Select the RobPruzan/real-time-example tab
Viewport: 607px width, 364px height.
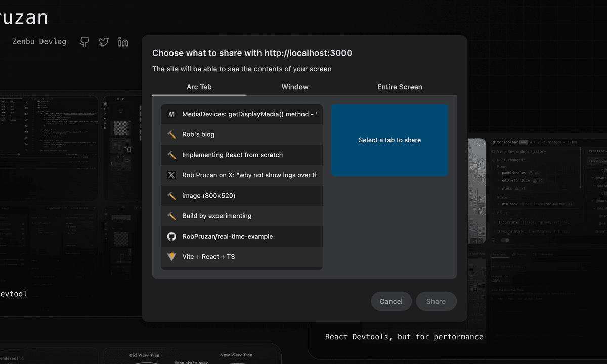pos(242,236)
